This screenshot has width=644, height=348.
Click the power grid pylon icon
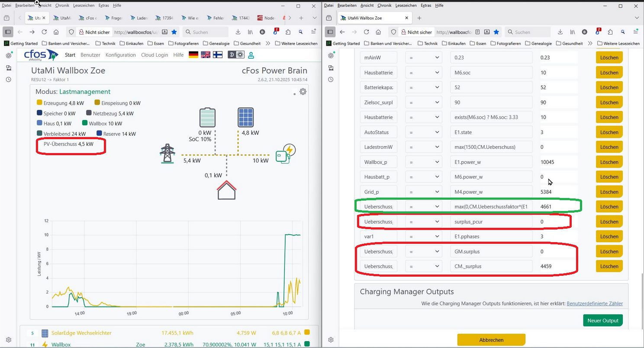point(167,153)
